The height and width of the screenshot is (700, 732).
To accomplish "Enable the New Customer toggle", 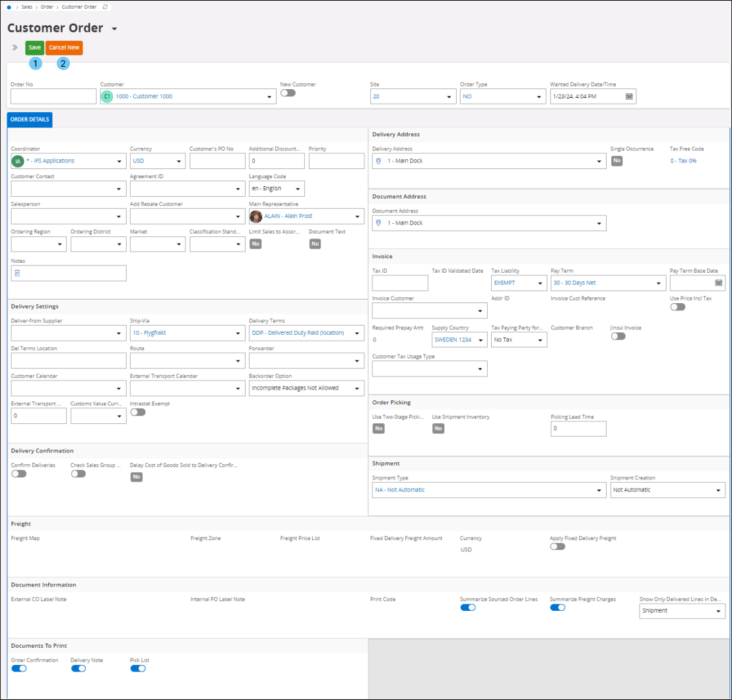I will pyautogui.click(x=288, y=93).
